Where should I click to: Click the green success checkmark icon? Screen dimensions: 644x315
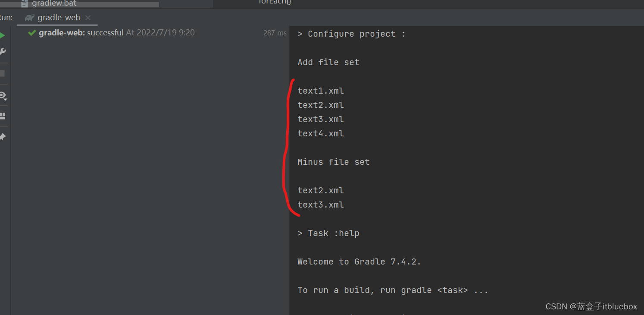(31, 33)
